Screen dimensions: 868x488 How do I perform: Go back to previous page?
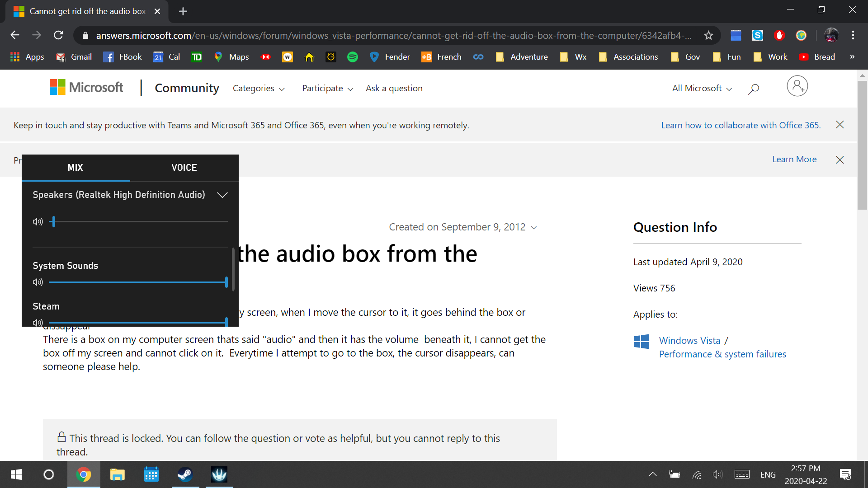[15, 35]
